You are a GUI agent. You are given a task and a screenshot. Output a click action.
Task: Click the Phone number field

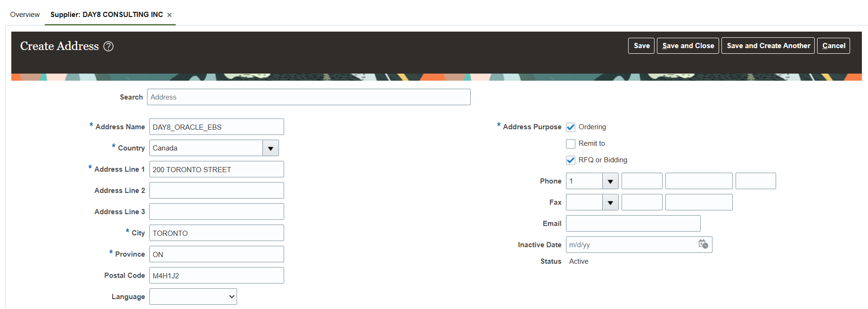coord(699,181)
